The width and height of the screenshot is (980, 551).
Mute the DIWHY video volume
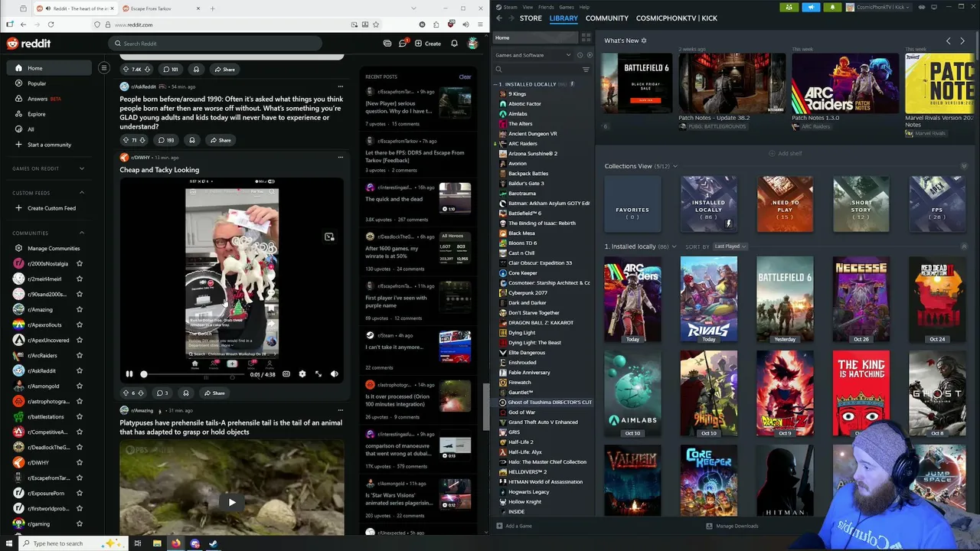click(334, 374)
